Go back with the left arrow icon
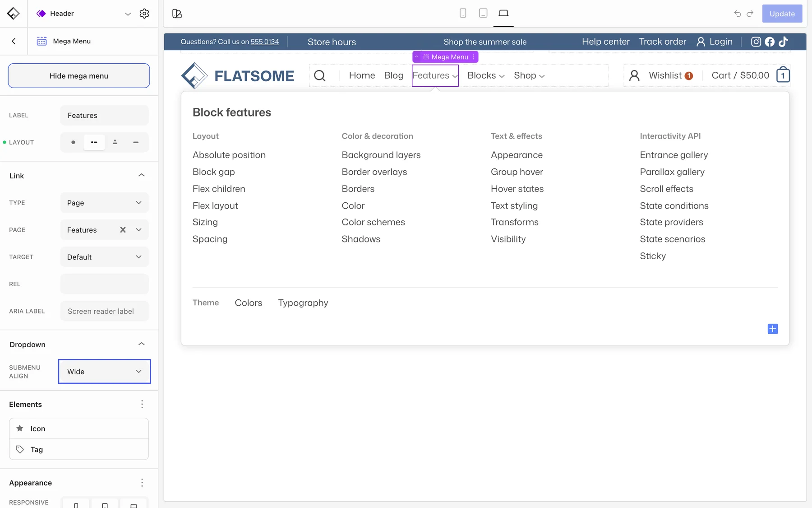812x508 pixels. [x=14, y=41]
